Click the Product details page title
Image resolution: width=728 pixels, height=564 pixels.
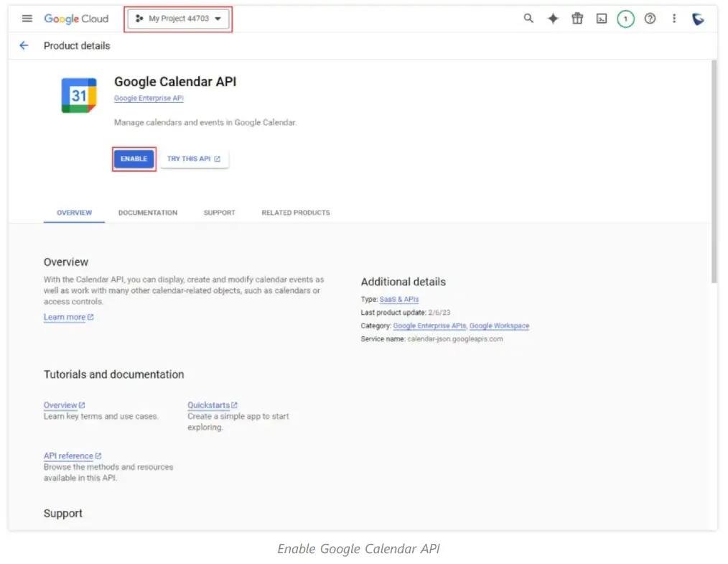click(x=77, y=45)
